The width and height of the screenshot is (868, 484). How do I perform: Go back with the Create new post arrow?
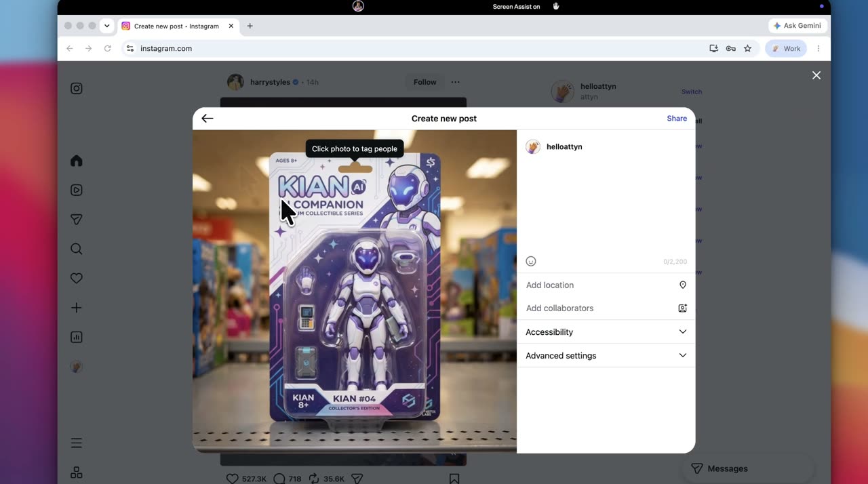coord(208,118)
